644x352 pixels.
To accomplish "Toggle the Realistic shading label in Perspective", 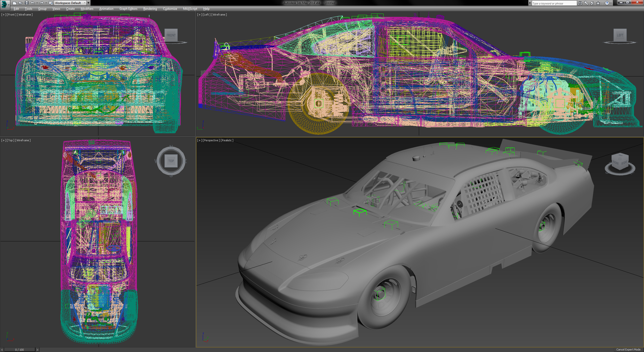I will tap(227, 140).
